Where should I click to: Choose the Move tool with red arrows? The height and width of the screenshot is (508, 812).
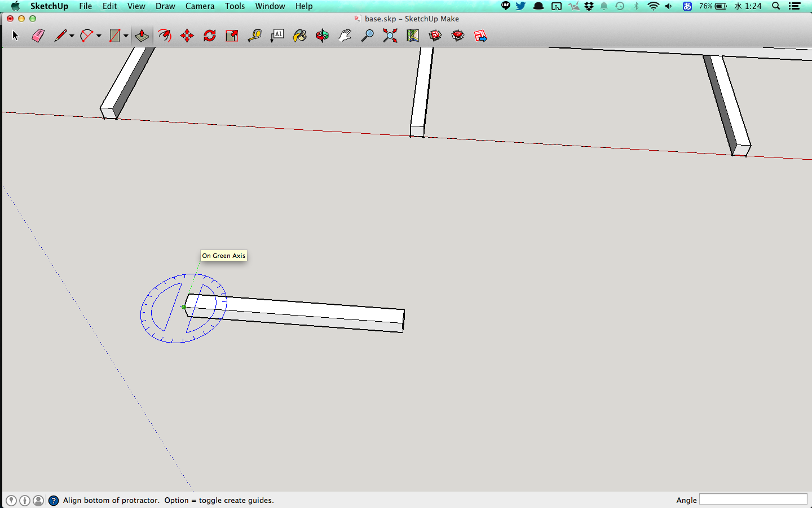click(x=187, y=36)
